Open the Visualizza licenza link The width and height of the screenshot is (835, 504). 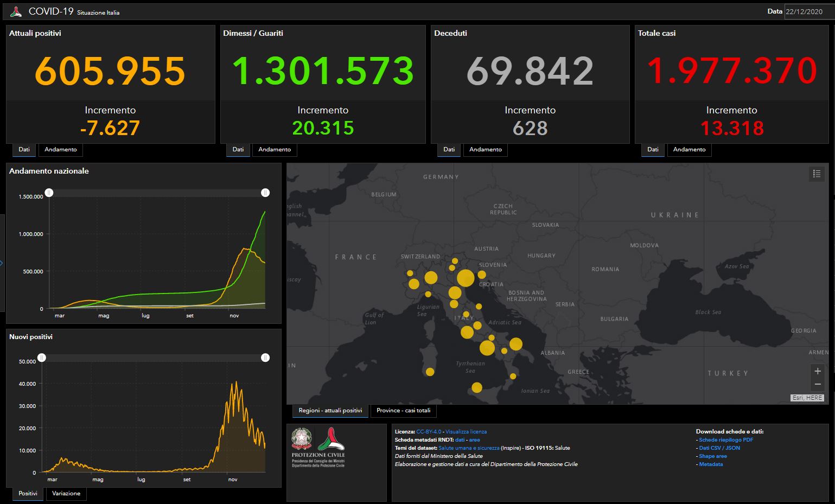pyautogui.click(x=466, y=432)
